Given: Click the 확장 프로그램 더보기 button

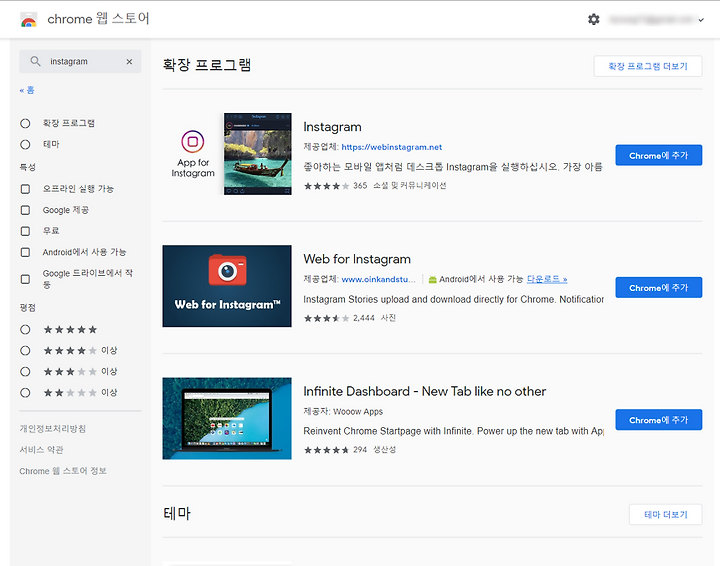Looking at the screenshot, I should [647, 66].
